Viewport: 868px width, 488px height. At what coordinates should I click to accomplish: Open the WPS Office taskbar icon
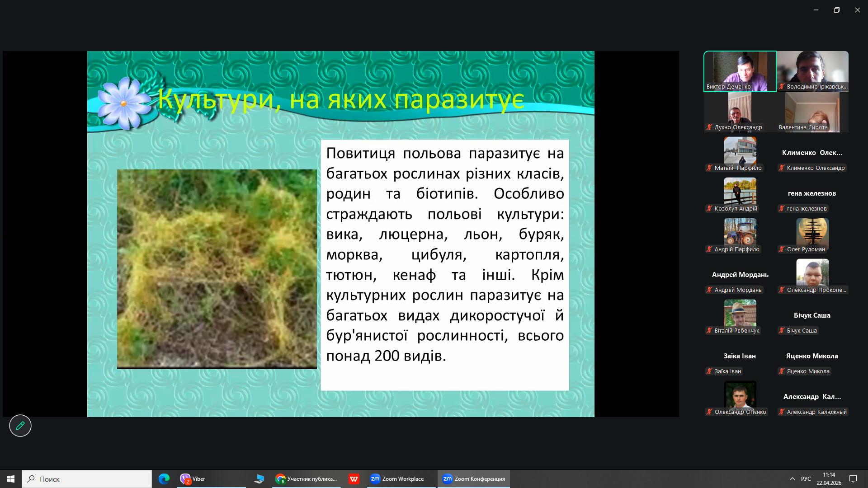354,479
